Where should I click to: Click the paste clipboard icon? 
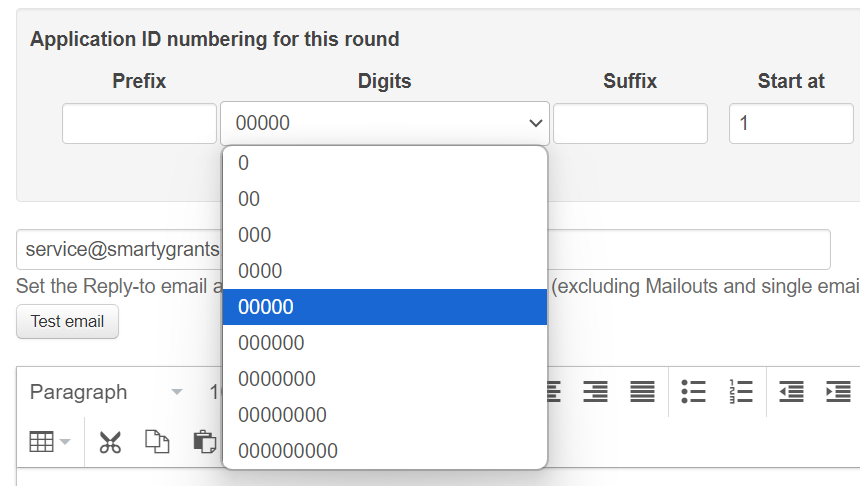204,442
